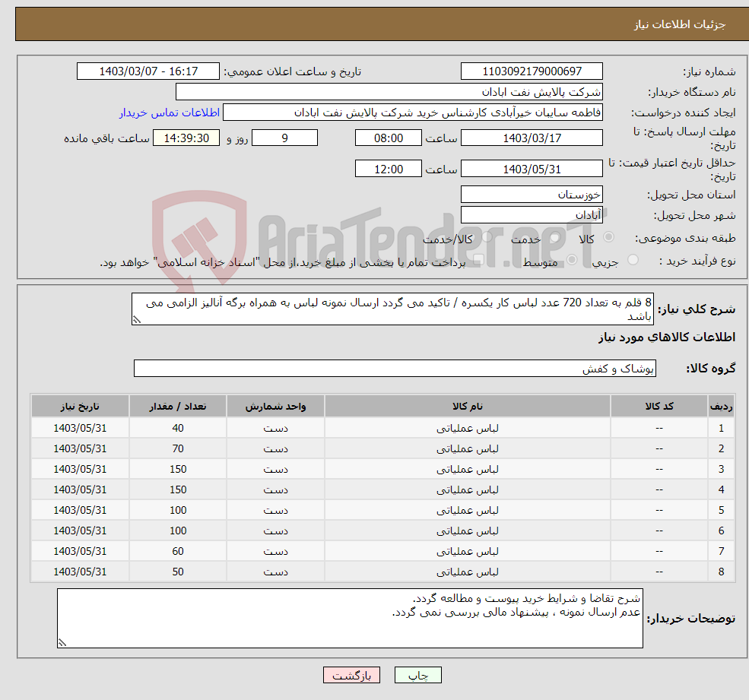Open the اطلاعات تماس خریدار link
Viewport: 749px width, 700px height.
tap(170, 112)
